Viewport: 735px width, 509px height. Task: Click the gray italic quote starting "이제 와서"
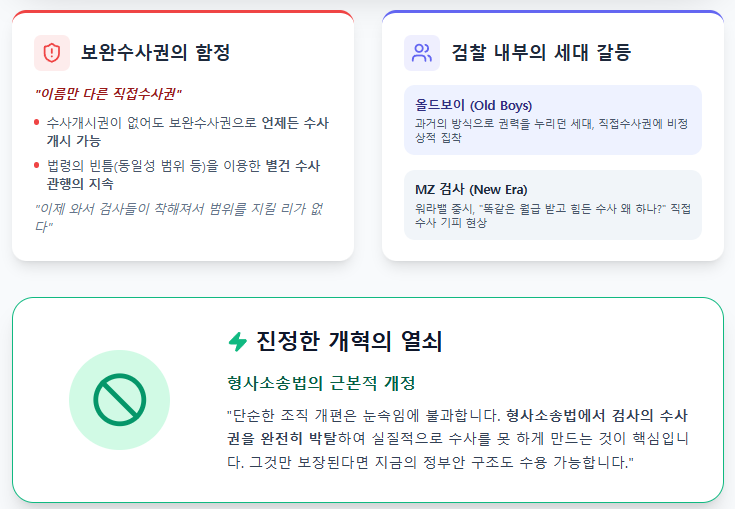[x=178, y=217]
